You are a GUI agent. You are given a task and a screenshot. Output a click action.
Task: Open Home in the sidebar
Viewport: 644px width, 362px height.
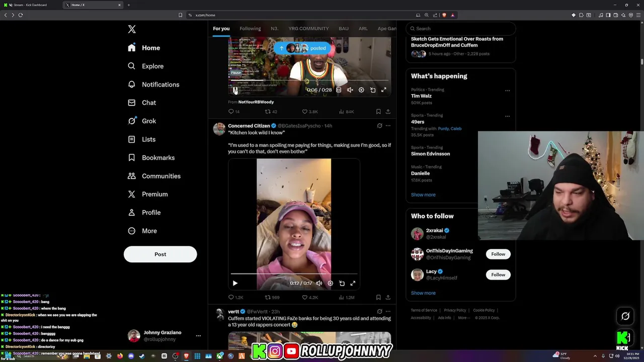point(144,48)
